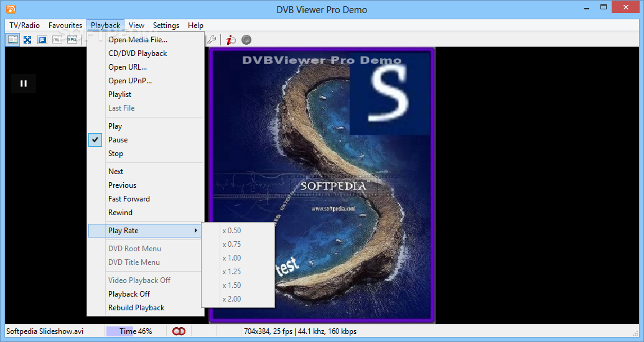Click the Time 46% progress bar
Viewport: 644px width, 342px height.
[136, 331]
